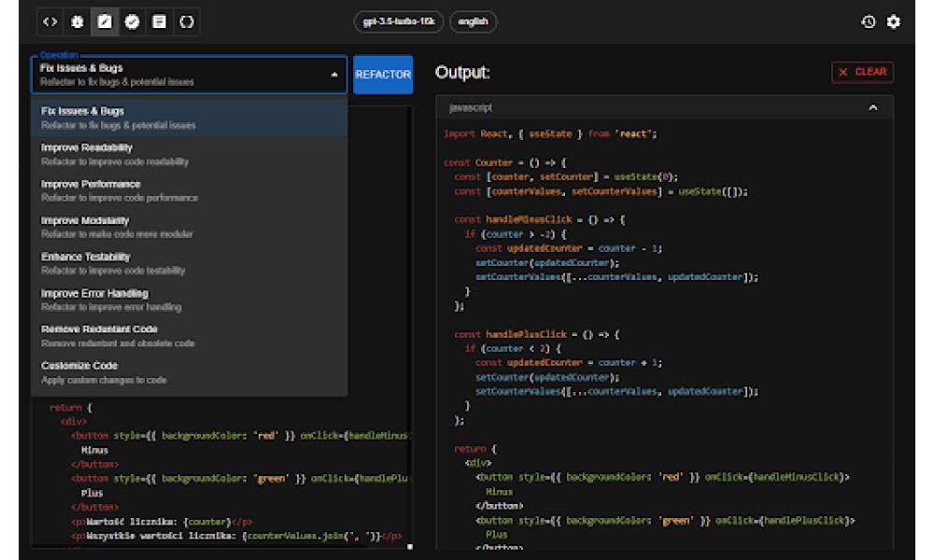
Task: Choose Improve Error Handling option
Action: pos(189,300)
